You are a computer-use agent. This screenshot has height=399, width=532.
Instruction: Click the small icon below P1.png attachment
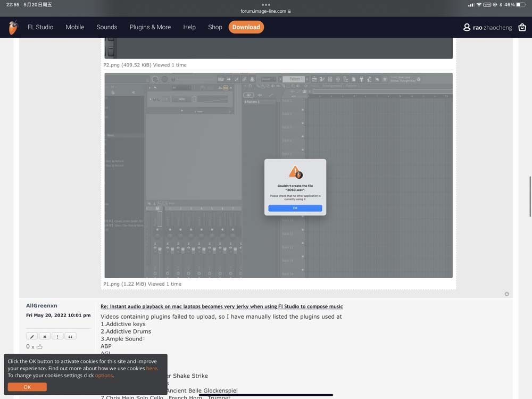(x=506, y=294)
